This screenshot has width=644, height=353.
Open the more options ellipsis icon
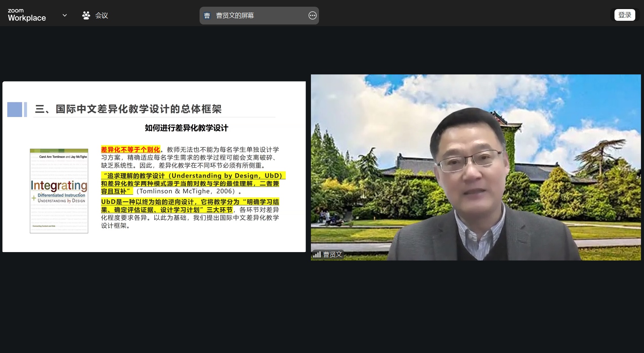[312, 16]
